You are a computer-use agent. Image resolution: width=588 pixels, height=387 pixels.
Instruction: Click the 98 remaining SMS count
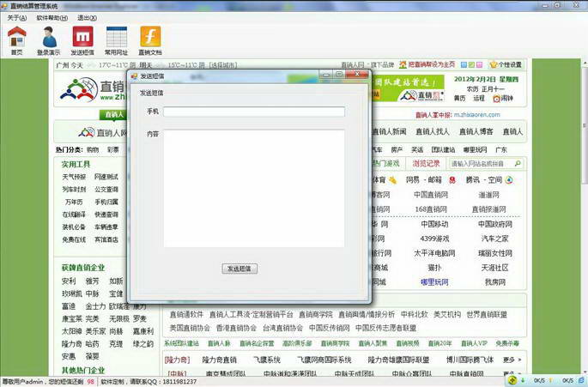[90, 381]
